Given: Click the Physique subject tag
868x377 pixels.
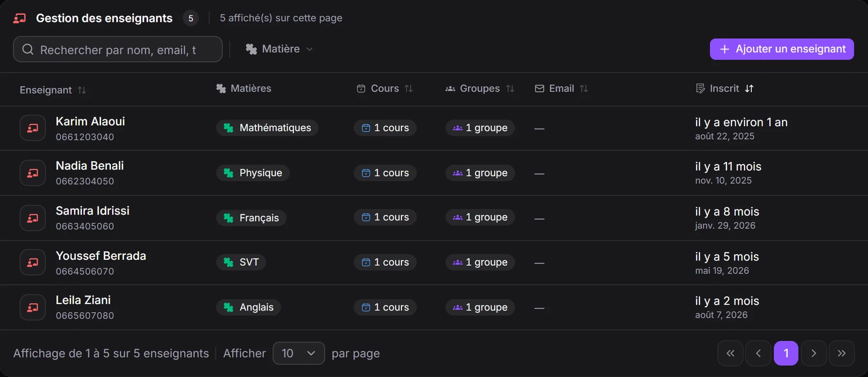Looking at the screenshot, I should pos(253,173).
